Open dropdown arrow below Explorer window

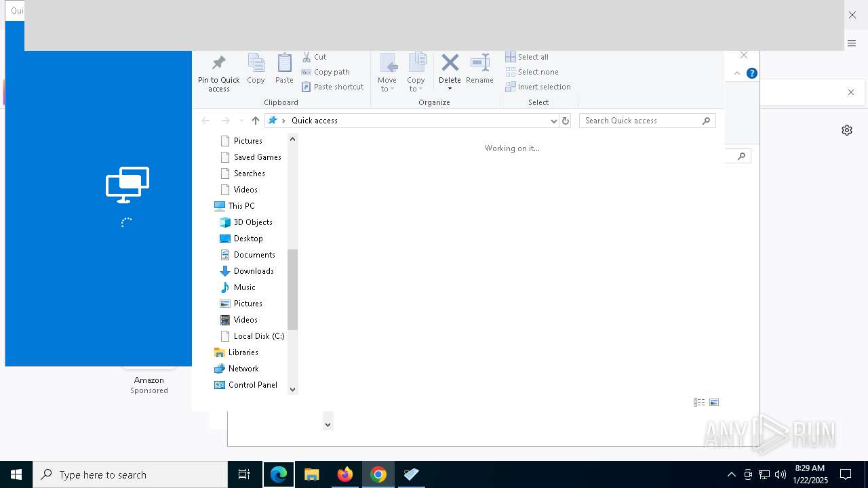point(328,424)
